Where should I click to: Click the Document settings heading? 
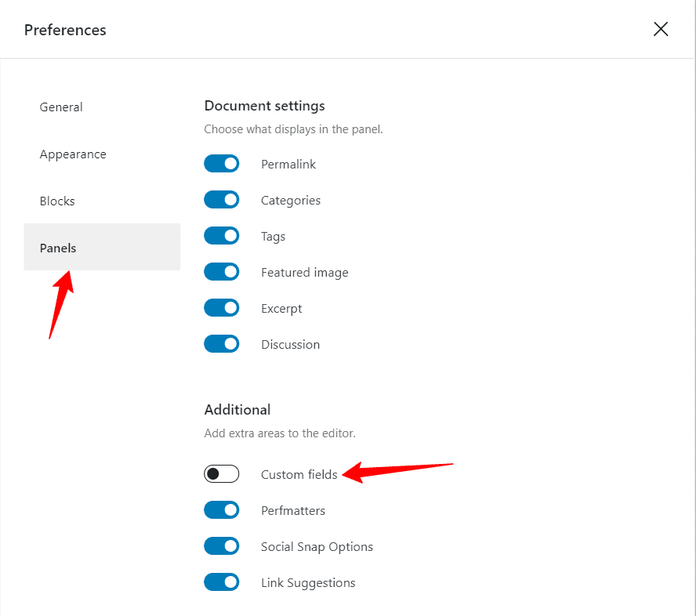(265, 106)
